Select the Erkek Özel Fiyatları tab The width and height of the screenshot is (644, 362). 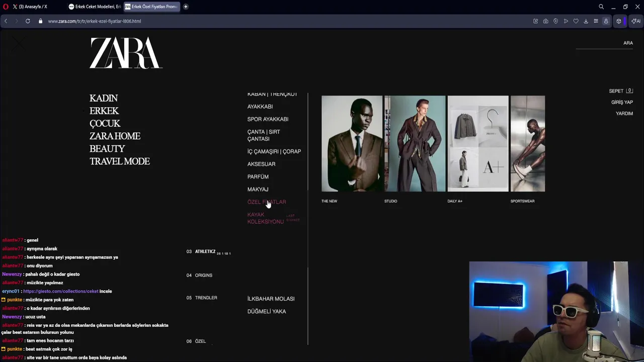click(151, 7)
